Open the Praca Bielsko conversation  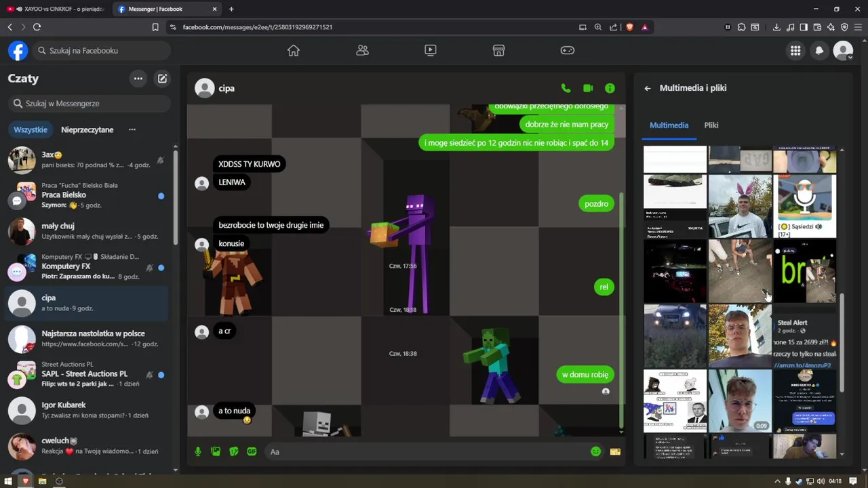(87, 195)
